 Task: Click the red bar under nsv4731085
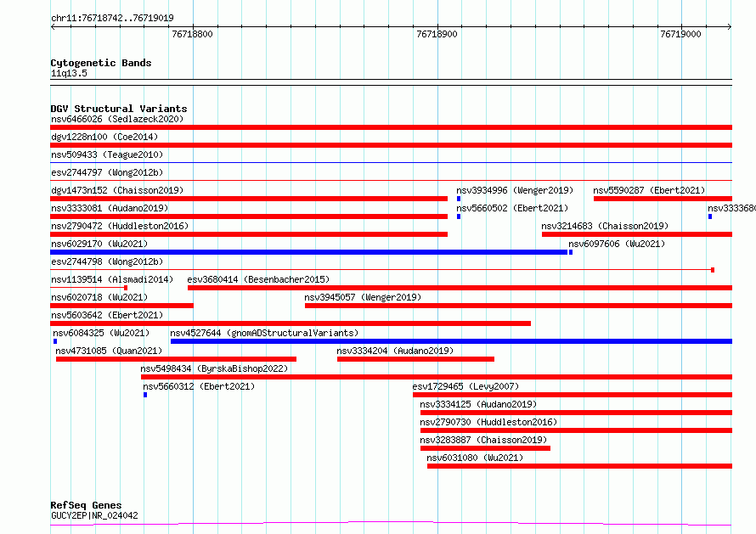tap(176, 359)
